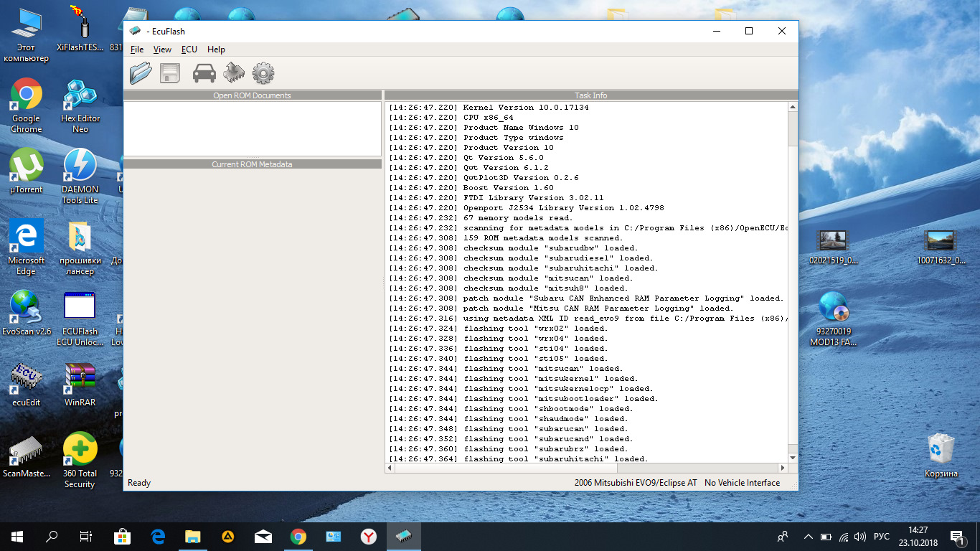The height and width of the screenshot is (551, 980).
Task: Open the File menu in EcuFlash
Action: (x=137, y=50)
